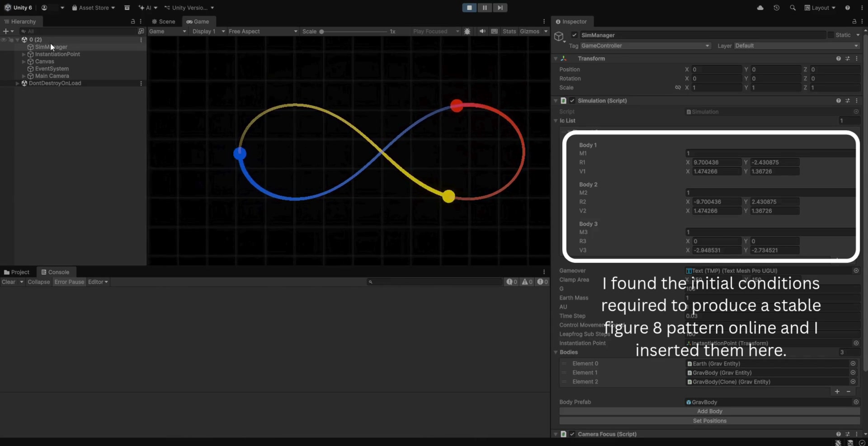
Task: Collapse the Ic List foldout
Action: coord(556,121)
